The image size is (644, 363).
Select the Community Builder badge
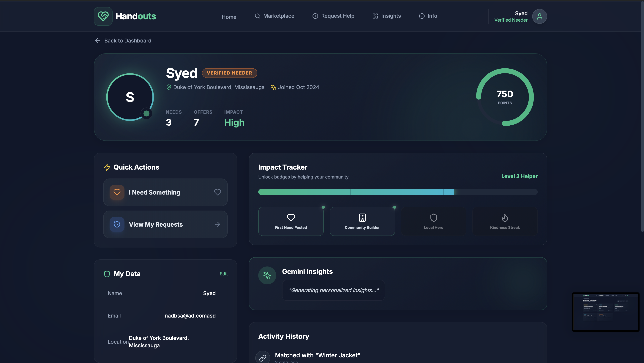coord(362,221)
